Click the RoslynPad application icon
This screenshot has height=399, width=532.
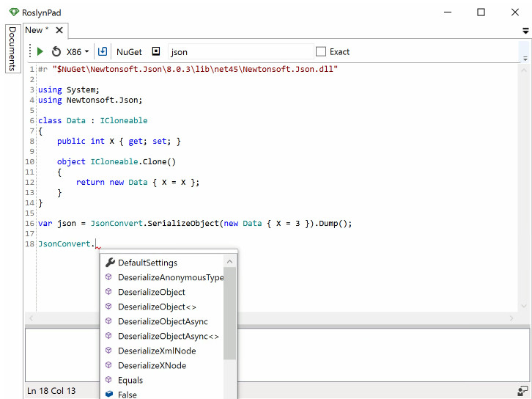14,12
